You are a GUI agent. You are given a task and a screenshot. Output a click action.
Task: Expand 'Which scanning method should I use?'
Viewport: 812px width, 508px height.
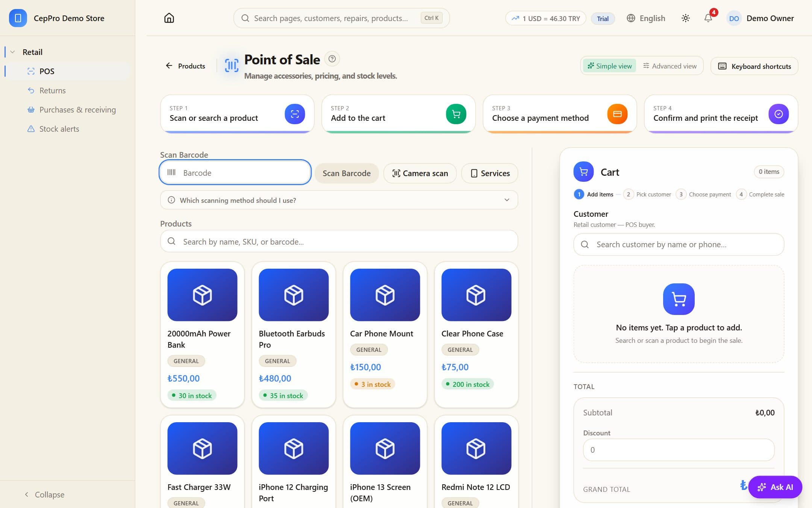tap(339, 200)
